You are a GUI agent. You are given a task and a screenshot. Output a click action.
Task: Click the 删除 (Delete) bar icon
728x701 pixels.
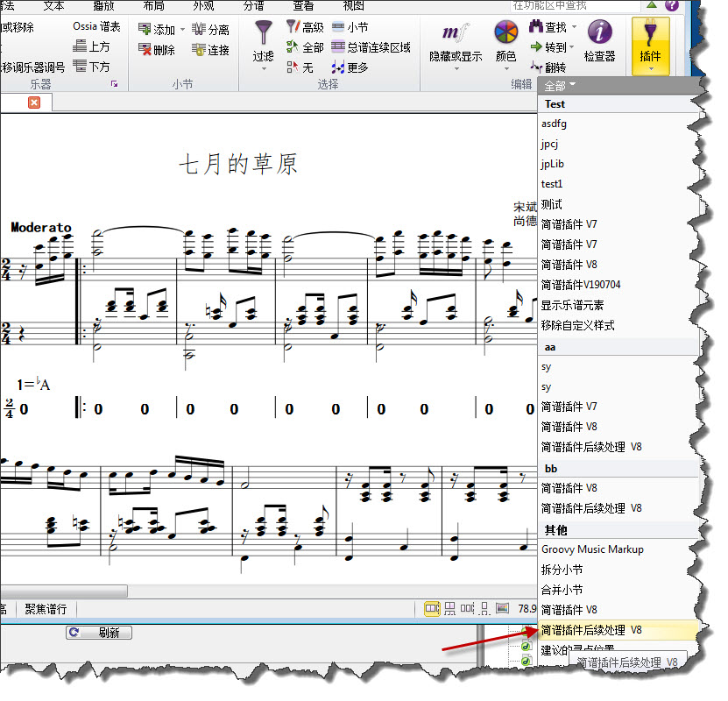146,50
